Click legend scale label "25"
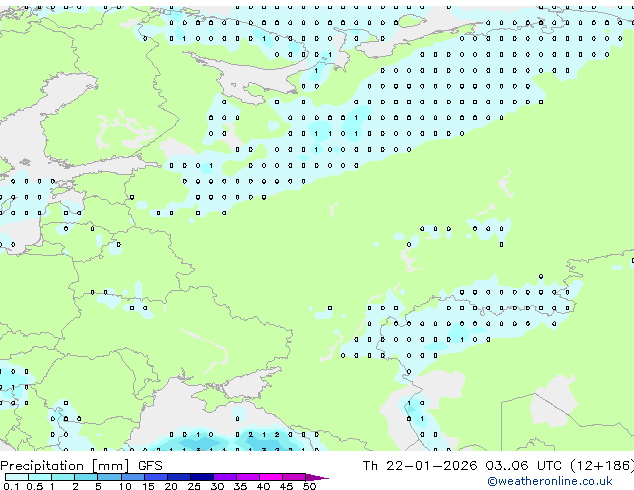The width and height of the screenshot is (634, 490). (194, 486)
